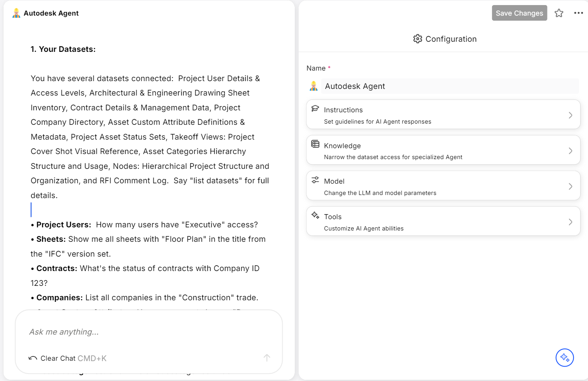The width and height of the screenshot is (588, 381).
Task: Click the star favorite icon
Action: [x=559, y=13]
